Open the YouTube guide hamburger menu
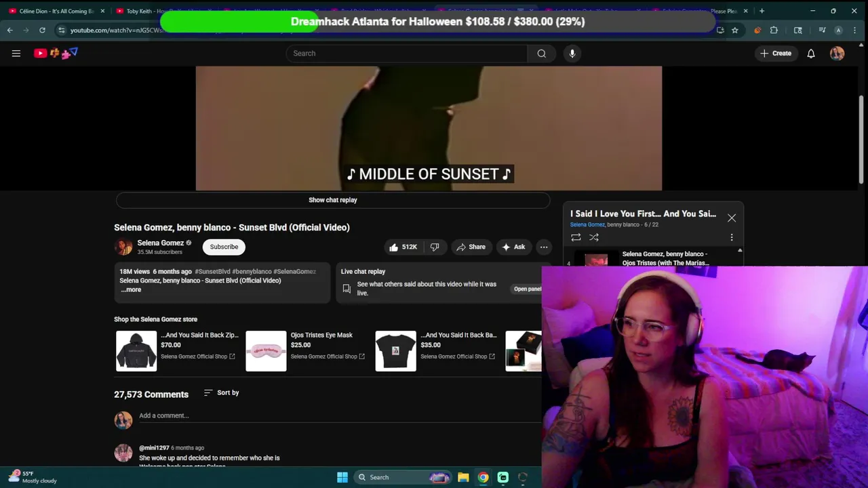 tap(16, 54)
